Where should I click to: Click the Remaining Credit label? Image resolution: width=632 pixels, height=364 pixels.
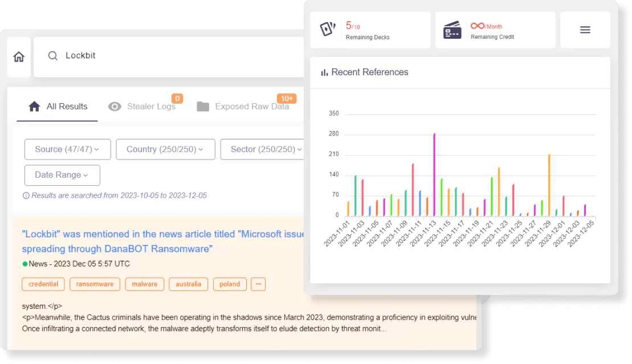492,37
